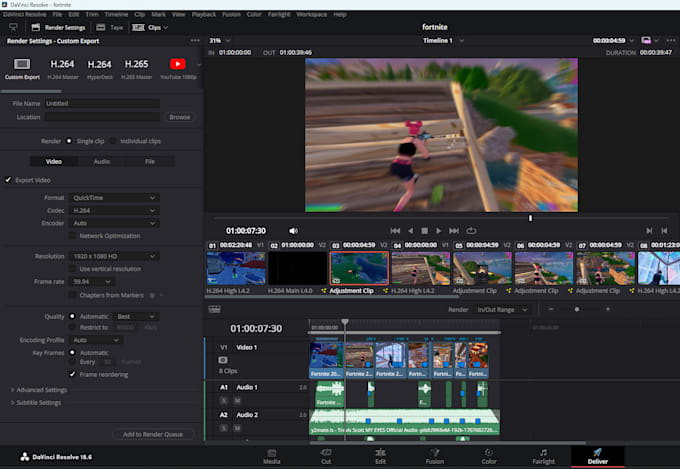Select Restrict to quality radio button
This screenshot has width=680, height=469.
click(72, 328)
